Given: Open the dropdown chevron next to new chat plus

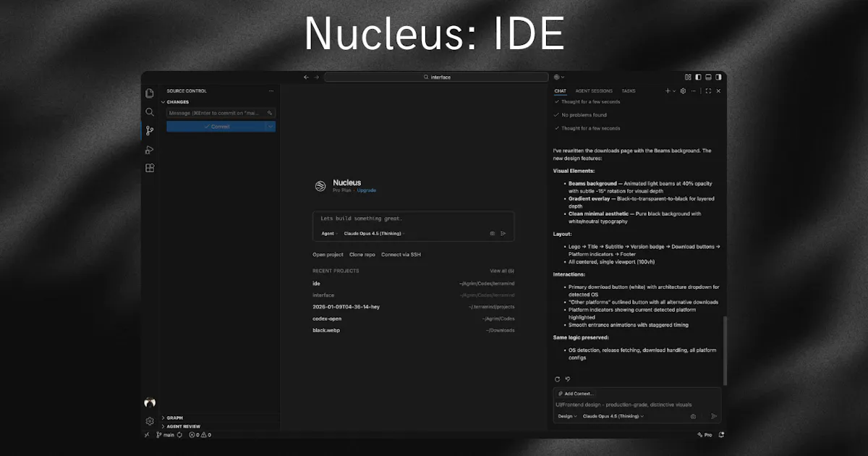Looking at the screenshot, I should pyautogui.click(x=674, y=91).
